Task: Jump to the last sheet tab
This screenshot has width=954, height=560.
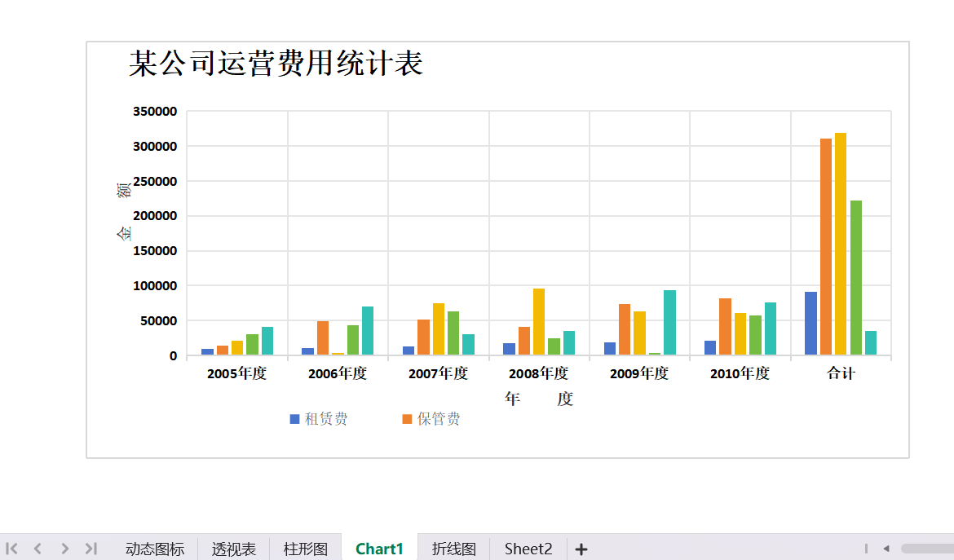Action: pos(91,549)
